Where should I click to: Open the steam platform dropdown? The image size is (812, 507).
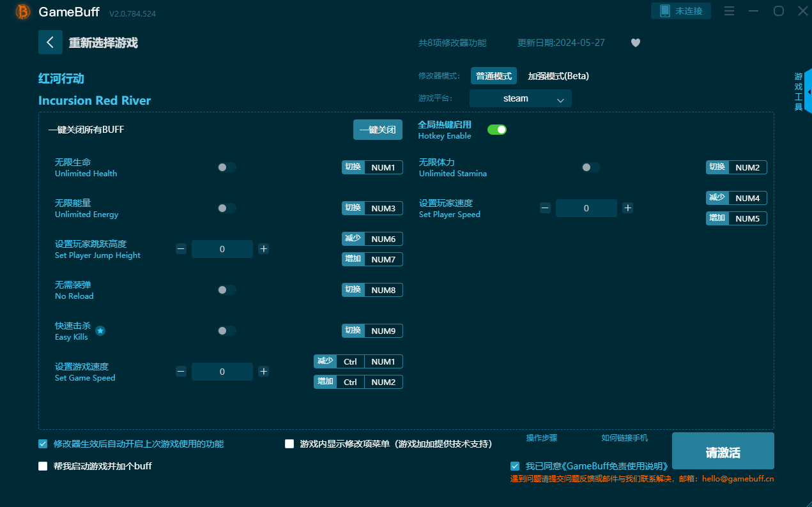pyautogui.click(x=521, y=98)
